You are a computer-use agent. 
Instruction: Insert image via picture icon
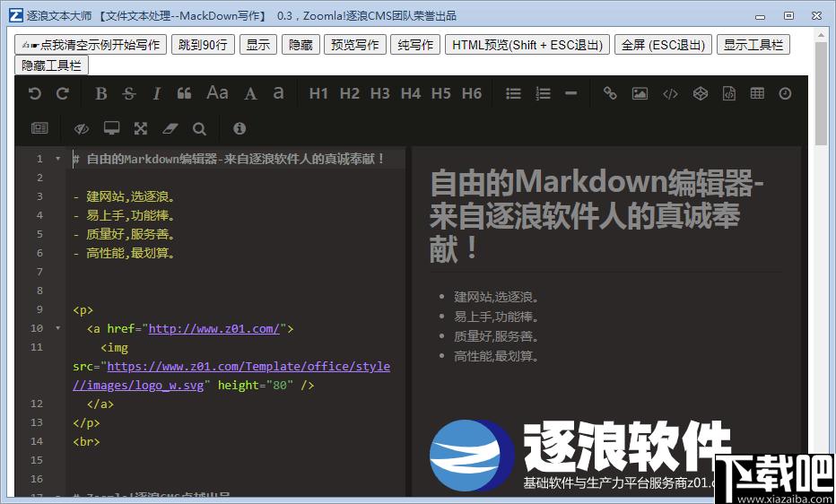click(x=640, y=94)
